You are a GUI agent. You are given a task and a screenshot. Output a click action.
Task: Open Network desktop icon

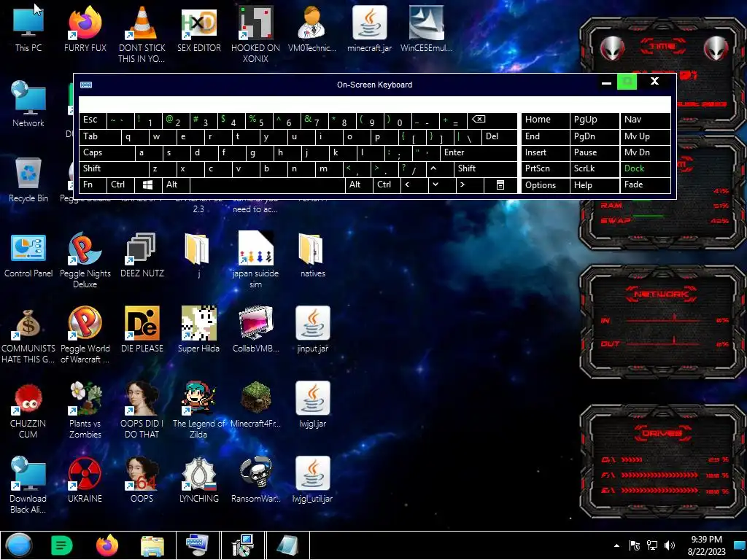tap(28, 103)
